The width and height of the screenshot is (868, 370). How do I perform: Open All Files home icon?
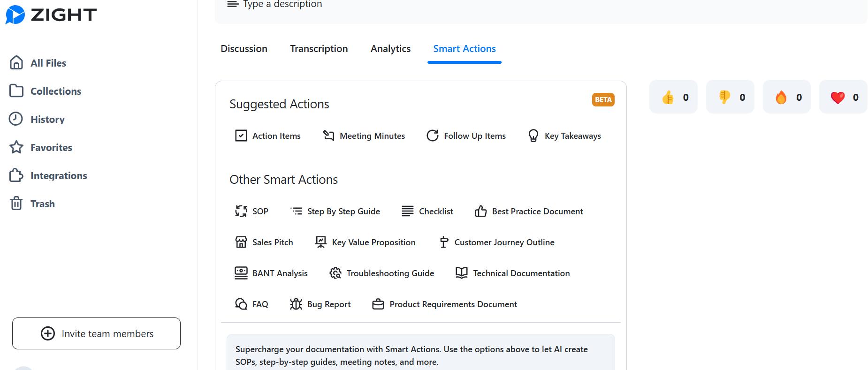point(16,62)
